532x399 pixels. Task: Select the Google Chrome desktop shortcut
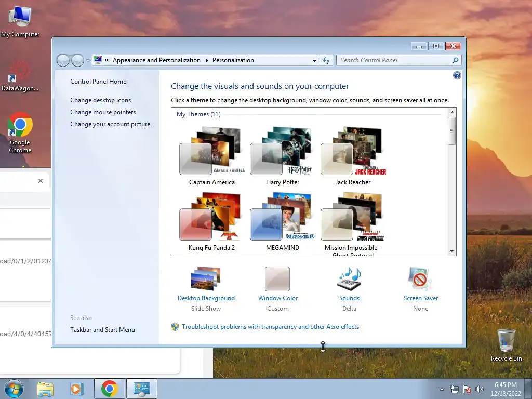click(20, 132)
